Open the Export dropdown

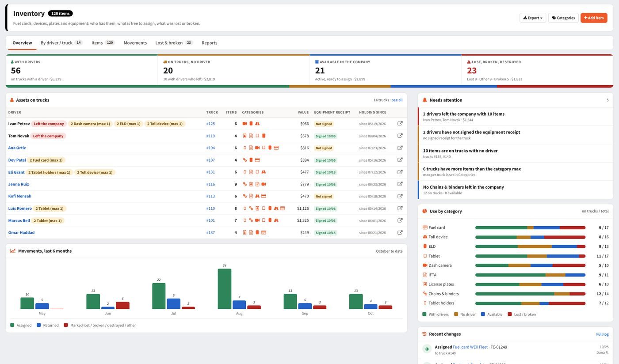click(533, 18)
